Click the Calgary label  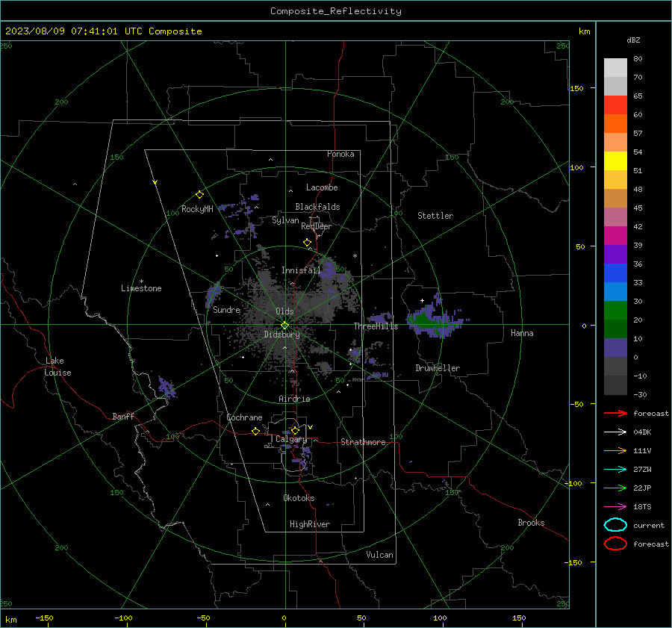(x=291, y=439)
